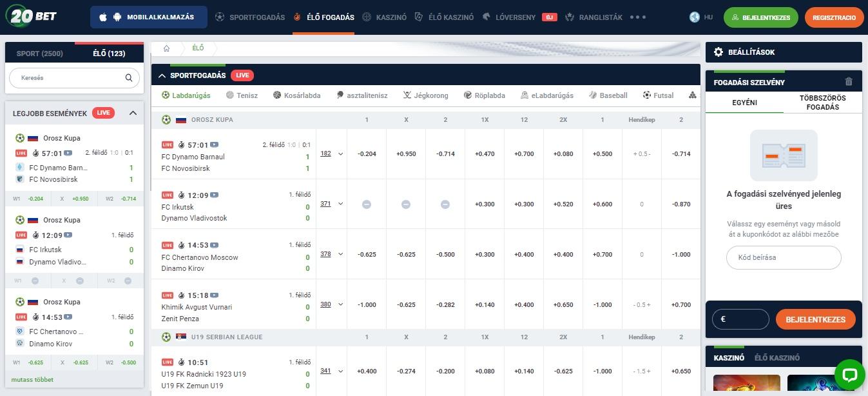
Task: Open the Mobilalkalmazás download button
Action: (149, 17)
